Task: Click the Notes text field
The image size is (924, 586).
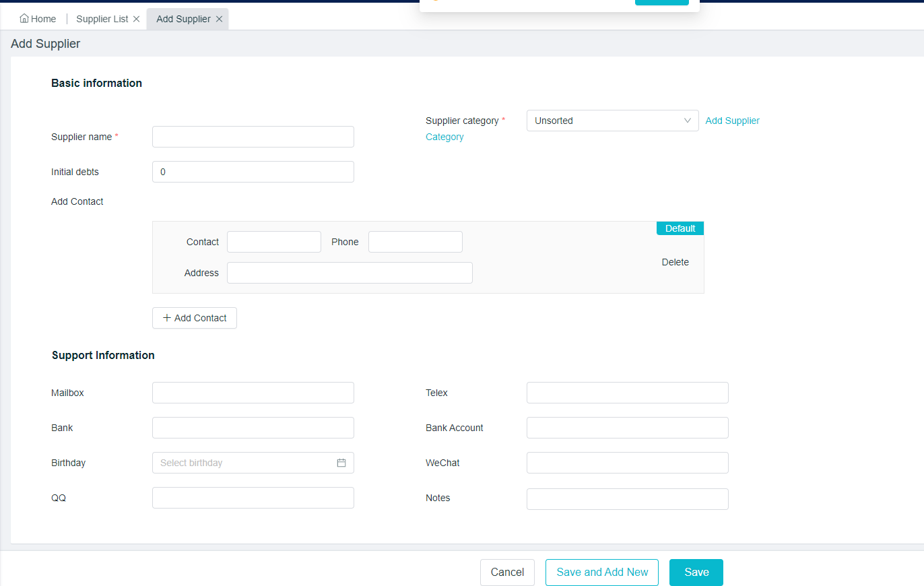Action: coord(627,499)
